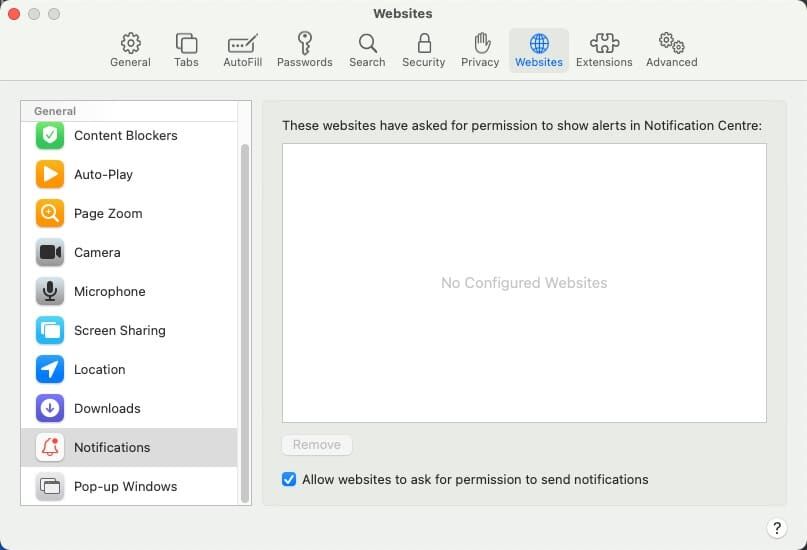Select Microphone in the sidebar
This screenshot has width=807, height=550.
tap(110, 292)
